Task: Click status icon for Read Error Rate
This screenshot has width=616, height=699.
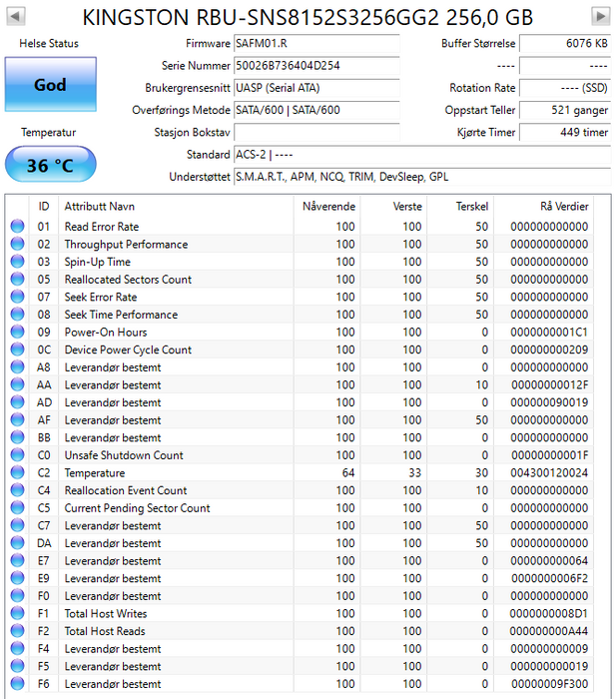Action: [17, 227]
